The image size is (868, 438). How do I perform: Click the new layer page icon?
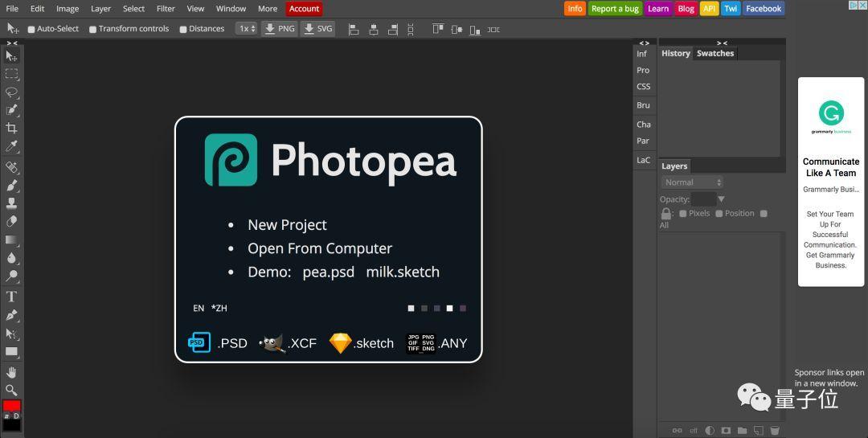coord(759,430)
